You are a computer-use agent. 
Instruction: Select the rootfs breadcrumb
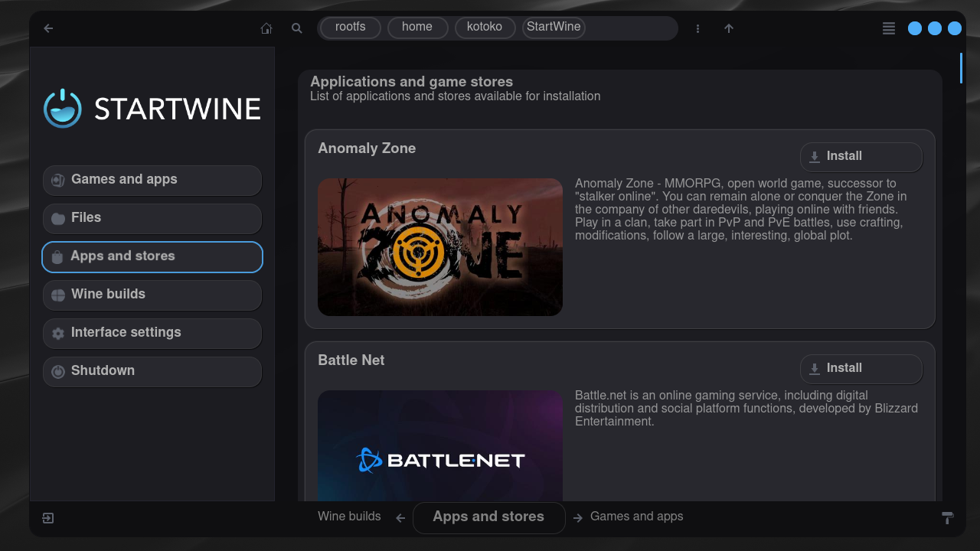click(351, 28)
